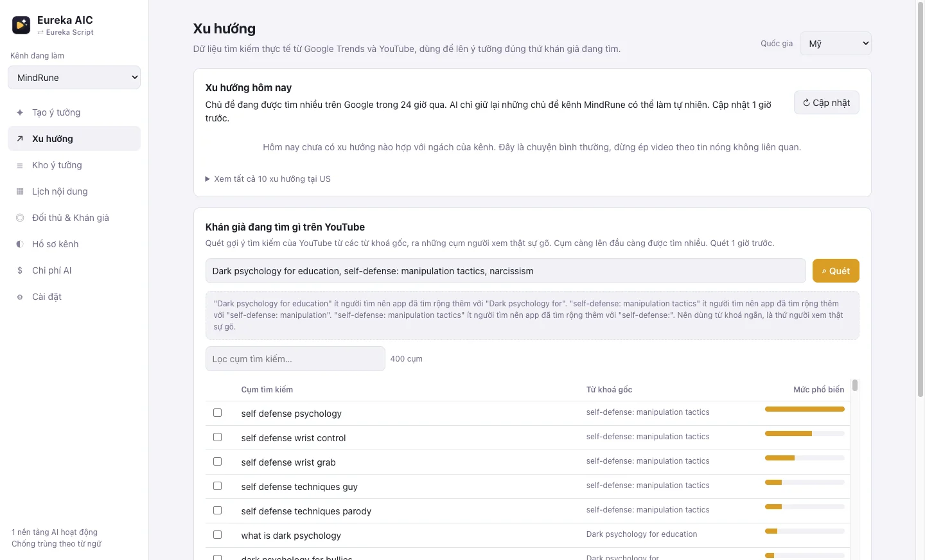The image size is (925, 560).
Task: Click the list icon beside Kho ý tưởng
Action: coord(20,165)
